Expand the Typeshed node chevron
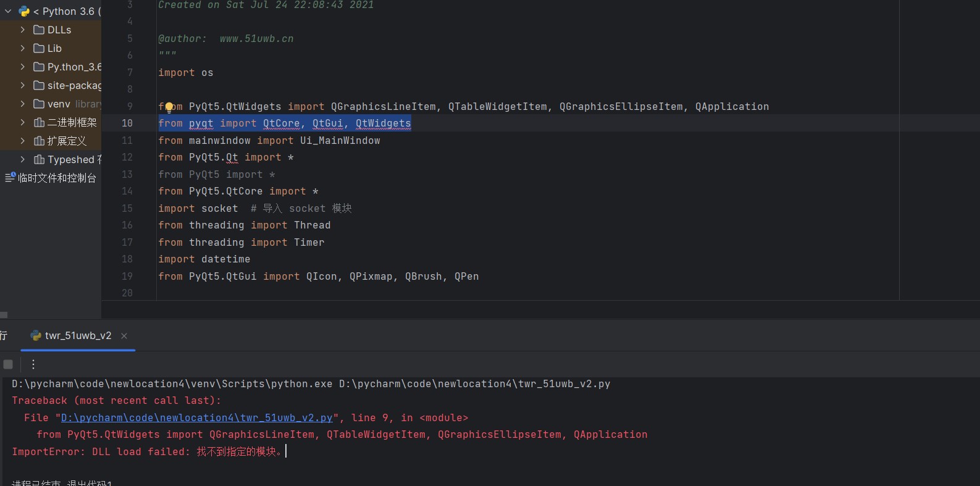980x486 pixels. [x=23, y=159]
